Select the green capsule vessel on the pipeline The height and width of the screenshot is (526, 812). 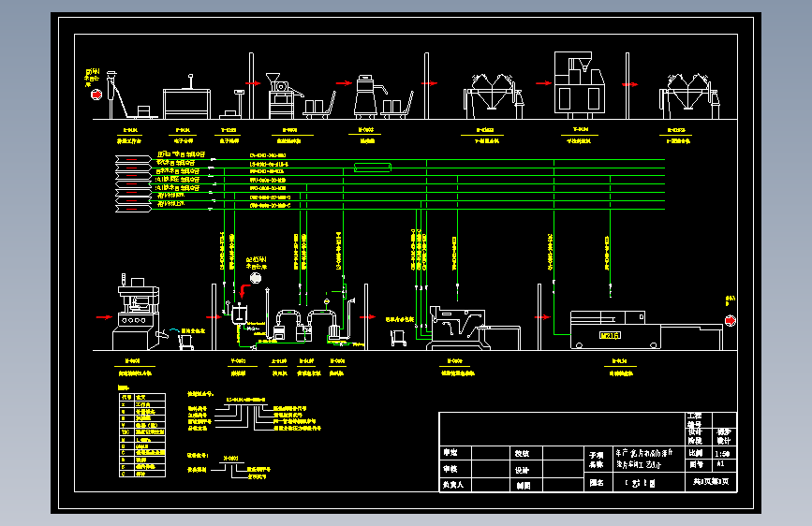click(x=373, y=168)
